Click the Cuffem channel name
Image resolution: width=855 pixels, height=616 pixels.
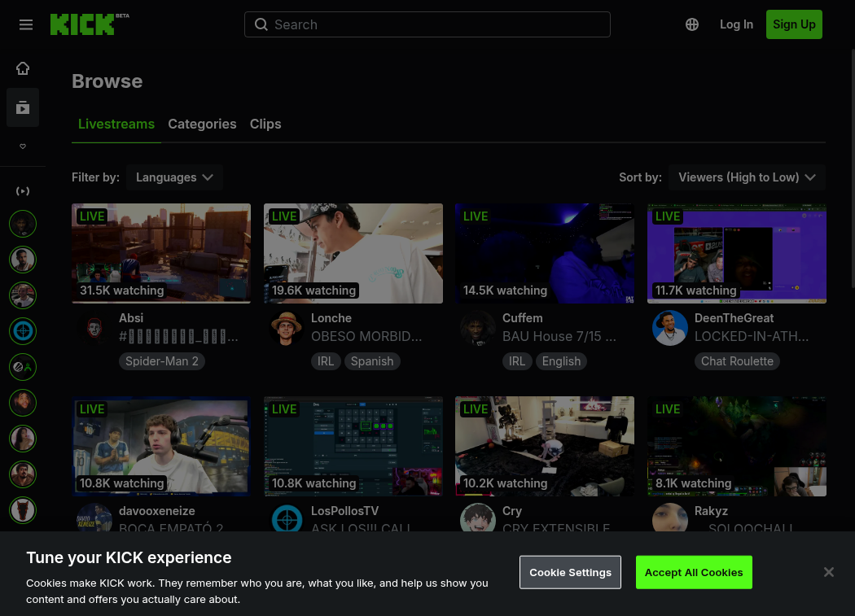point(523,318)
